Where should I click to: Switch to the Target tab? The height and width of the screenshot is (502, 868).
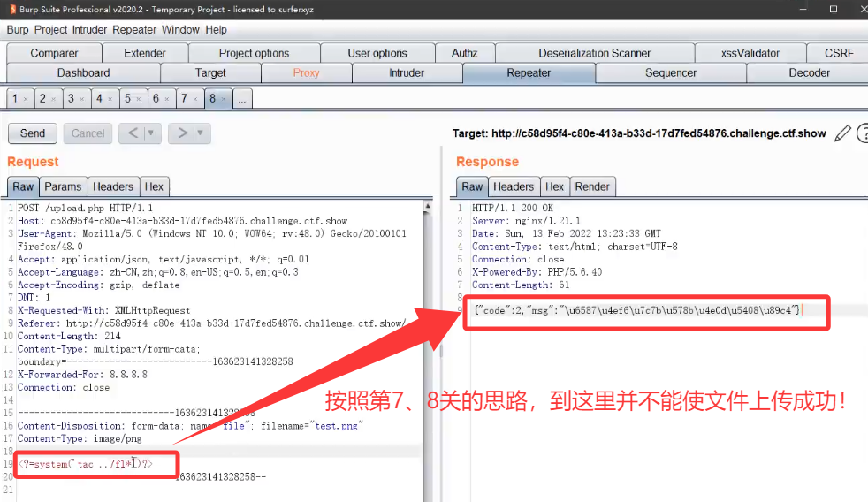click(x=210, y=73)
